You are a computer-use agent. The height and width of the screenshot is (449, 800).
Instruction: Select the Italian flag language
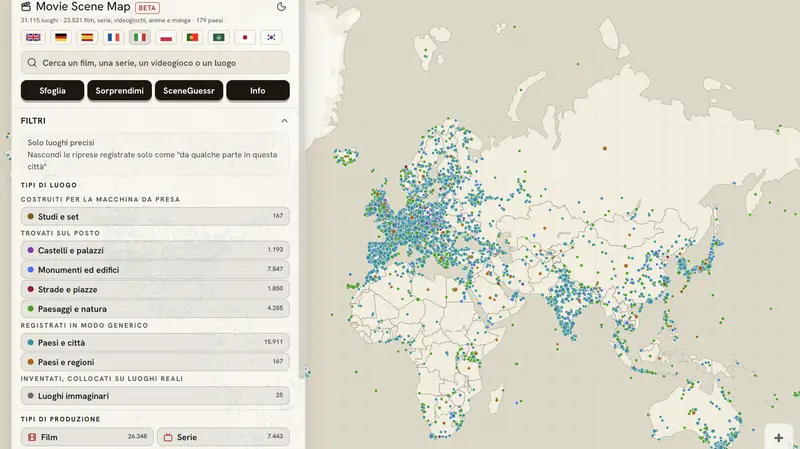(140, 37)
